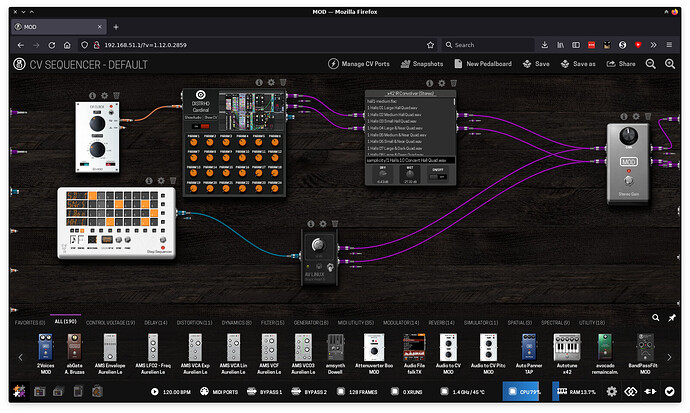The image size is (690, 413).
Task: Toggle Stereo Gain footswitch
Action: 628,180
